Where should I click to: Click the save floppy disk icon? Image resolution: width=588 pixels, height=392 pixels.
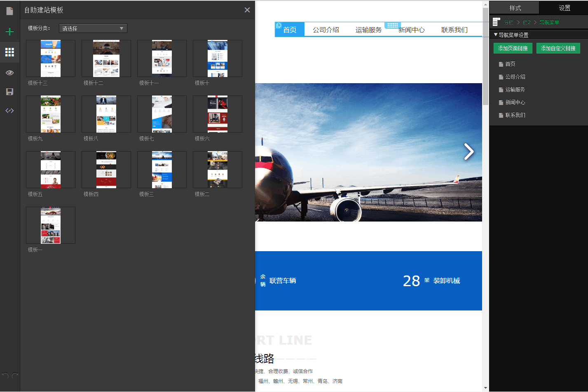(9, 91)
